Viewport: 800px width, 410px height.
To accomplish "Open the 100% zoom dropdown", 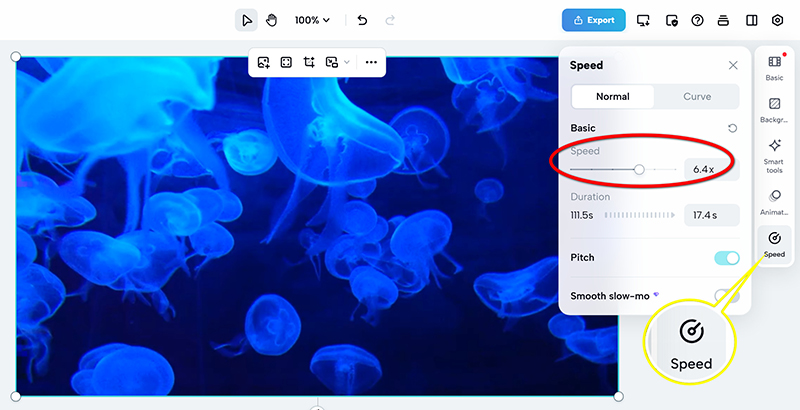I will coord(312,20).
